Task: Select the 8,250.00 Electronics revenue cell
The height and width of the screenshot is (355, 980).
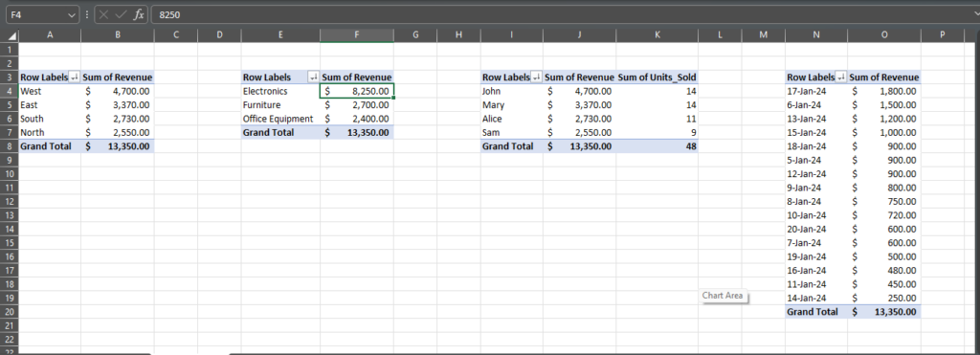Action: 357,91
